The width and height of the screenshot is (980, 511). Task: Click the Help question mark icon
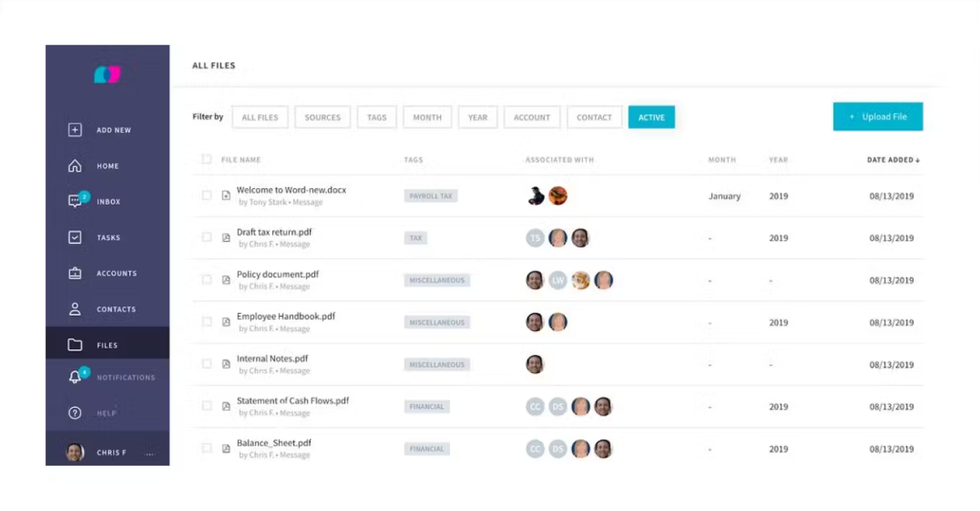[x=75, y=413]
